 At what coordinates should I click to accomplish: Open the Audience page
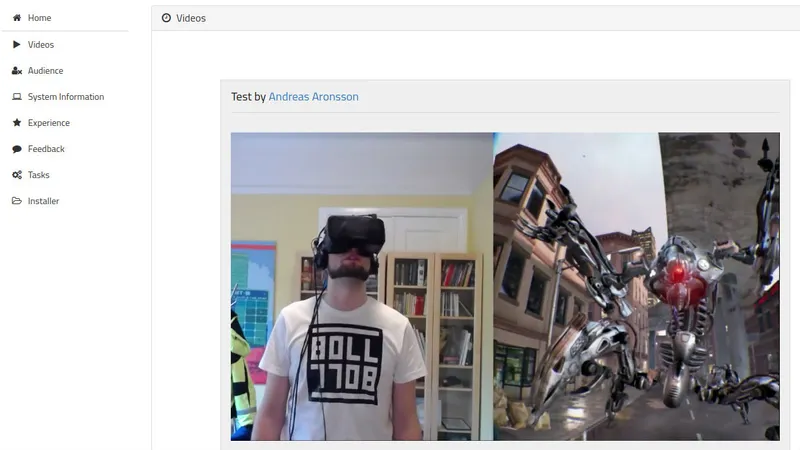tap(45, 71)
